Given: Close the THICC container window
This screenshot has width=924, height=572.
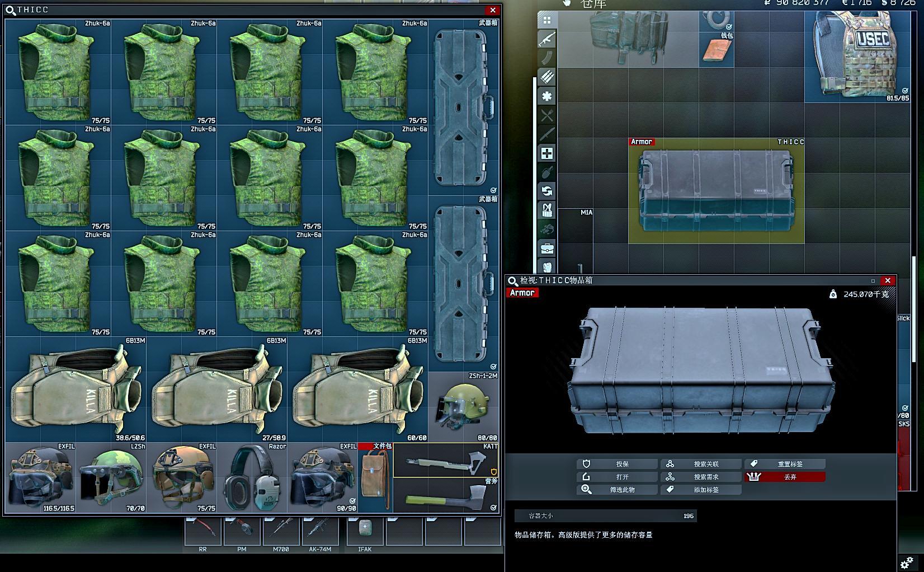Looking at the screenshot, I should [x=493, y=10].
